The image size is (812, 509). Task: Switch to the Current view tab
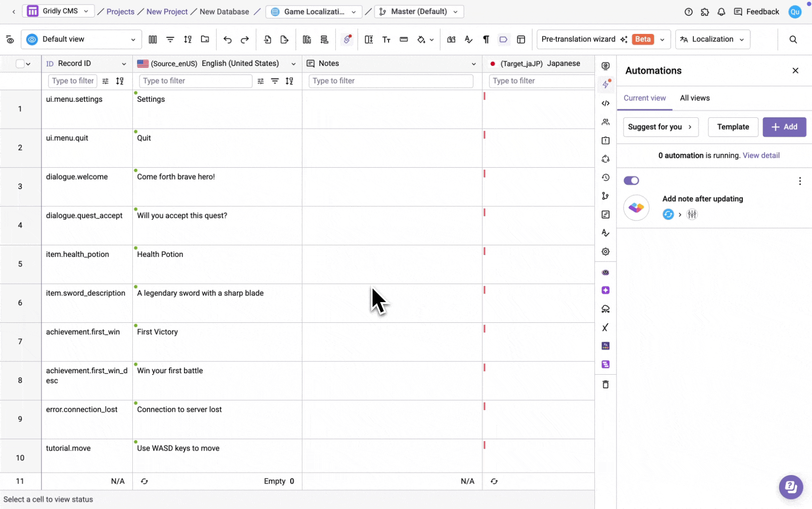coord(644,98)
